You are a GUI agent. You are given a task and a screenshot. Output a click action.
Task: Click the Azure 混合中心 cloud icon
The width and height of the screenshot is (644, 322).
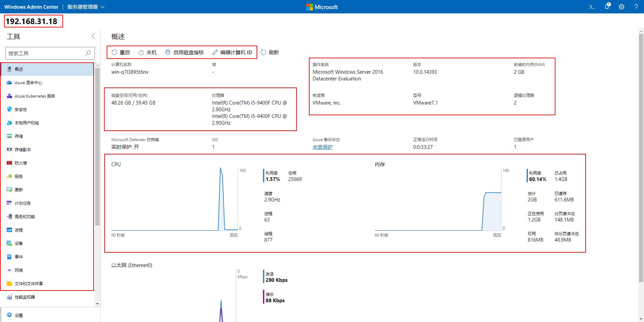(9, 82)
